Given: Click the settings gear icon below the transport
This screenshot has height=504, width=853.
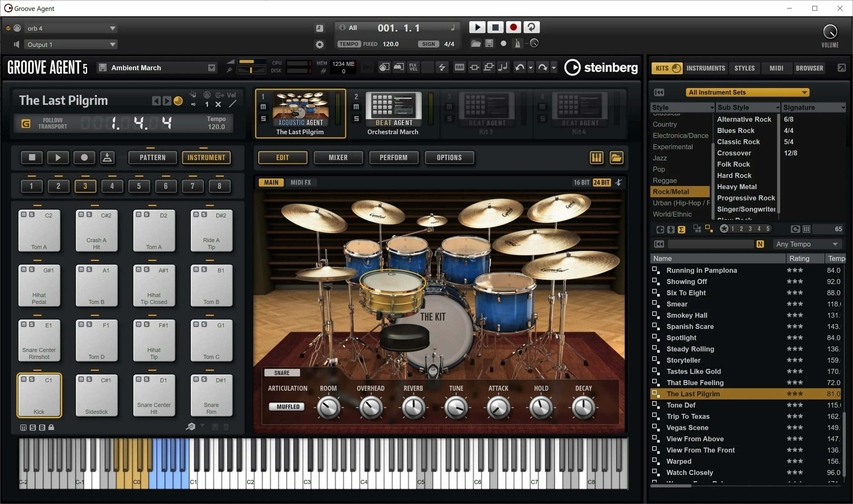Looking at the screenshot, I should point(319,44).
